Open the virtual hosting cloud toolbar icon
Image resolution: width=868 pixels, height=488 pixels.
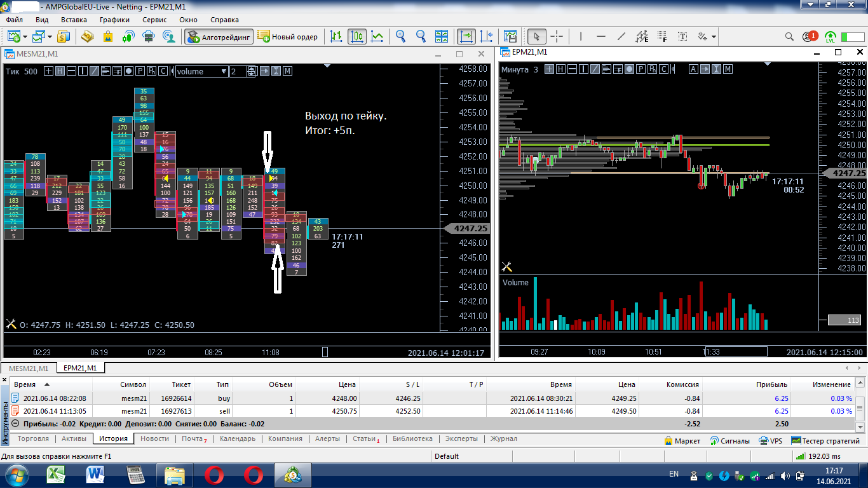[149, 36]
